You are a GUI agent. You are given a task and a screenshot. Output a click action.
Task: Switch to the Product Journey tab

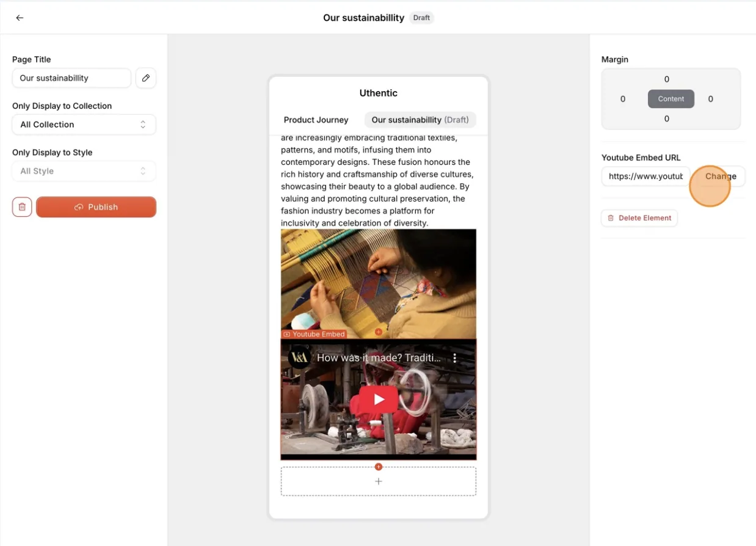(316, 120)
